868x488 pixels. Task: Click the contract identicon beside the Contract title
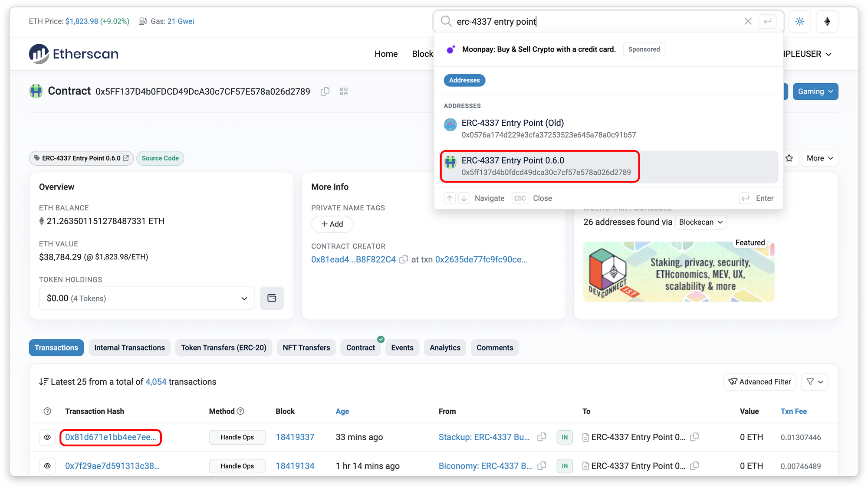click(36, 91)
